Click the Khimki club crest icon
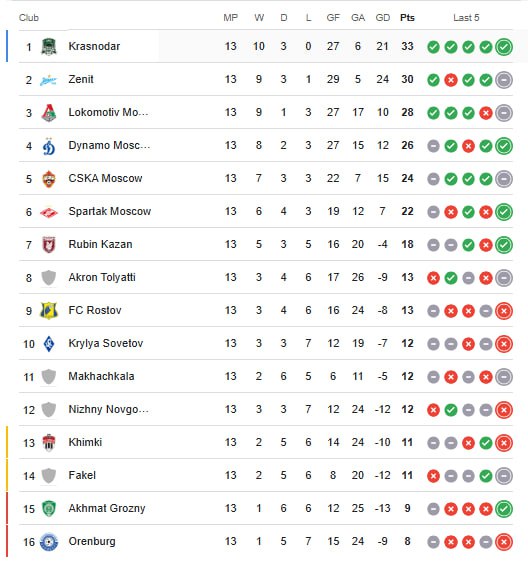528x569 pixels. click(x=49, y=443)
